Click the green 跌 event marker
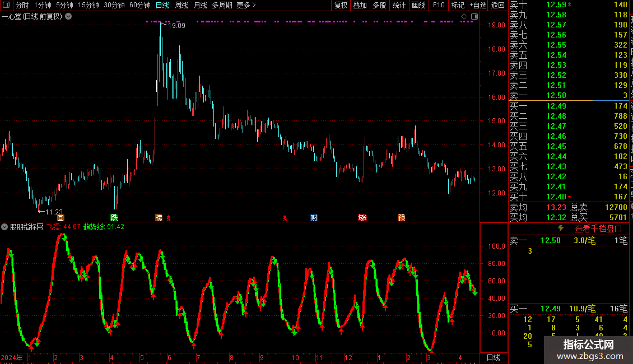 [114, 217]
